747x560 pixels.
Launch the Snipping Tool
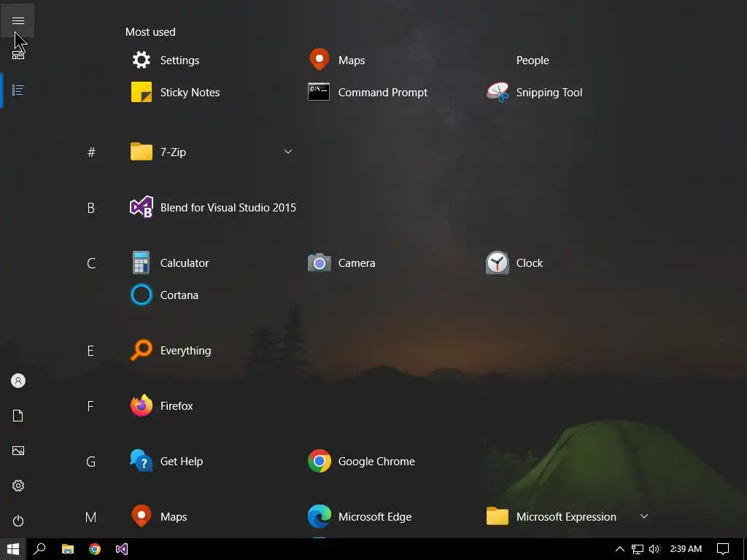(x=535, y=93)
